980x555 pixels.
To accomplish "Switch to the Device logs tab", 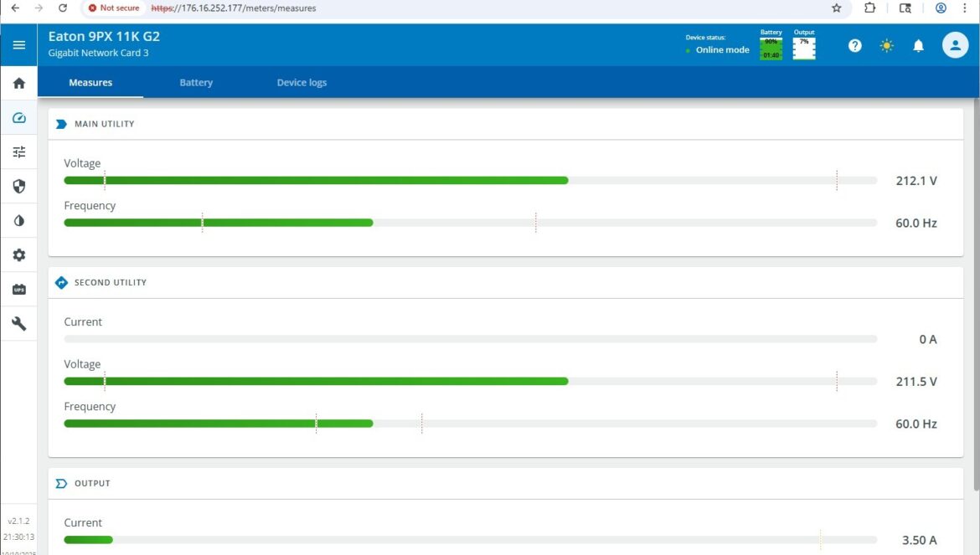I will tap(302, 83).
